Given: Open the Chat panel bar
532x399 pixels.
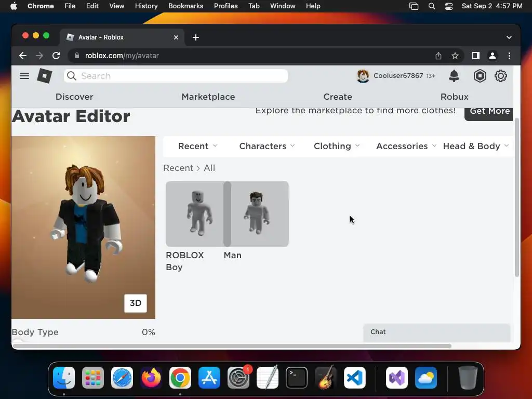Looking at the screenshot, I should pos(436,332).
